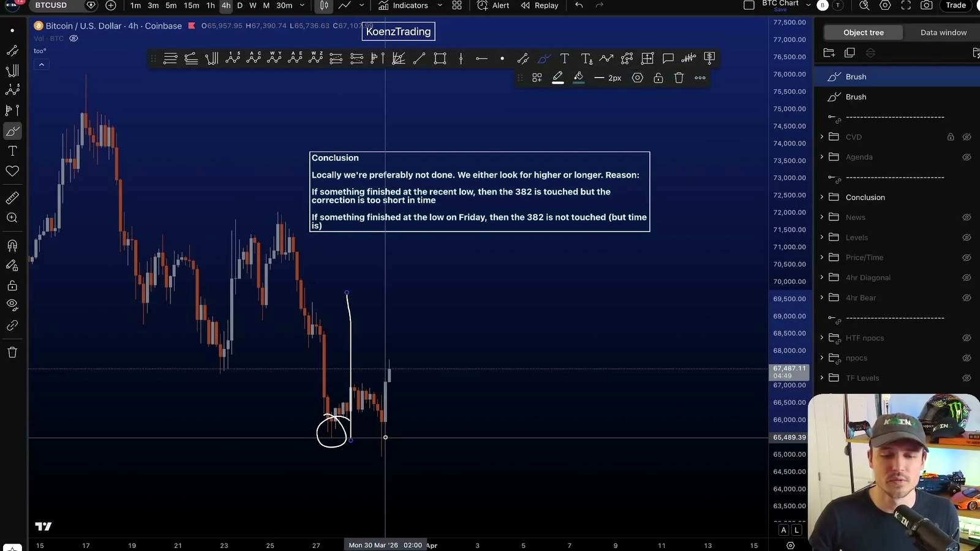The height and width of the screenshot is (551, 980).
Task: Undo the last chart action
Action: tap(579, 6)
